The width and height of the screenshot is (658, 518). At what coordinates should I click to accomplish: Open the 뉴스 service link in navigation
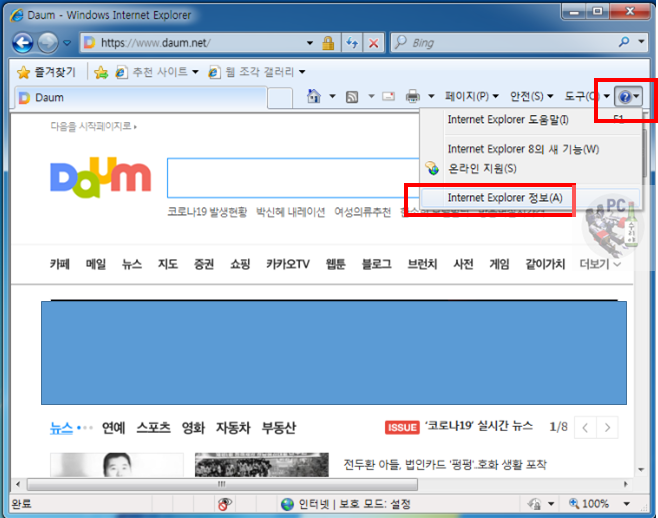[x=132, y=264]
